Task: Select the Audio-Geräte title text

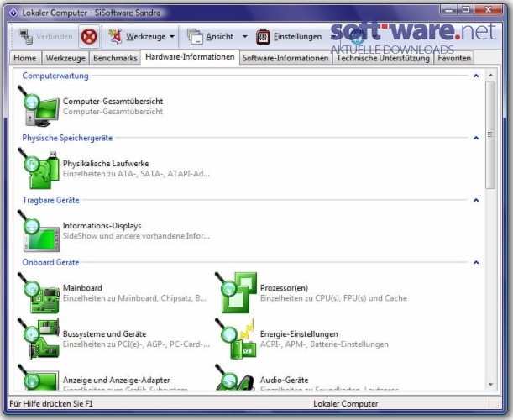Action: 285,380
